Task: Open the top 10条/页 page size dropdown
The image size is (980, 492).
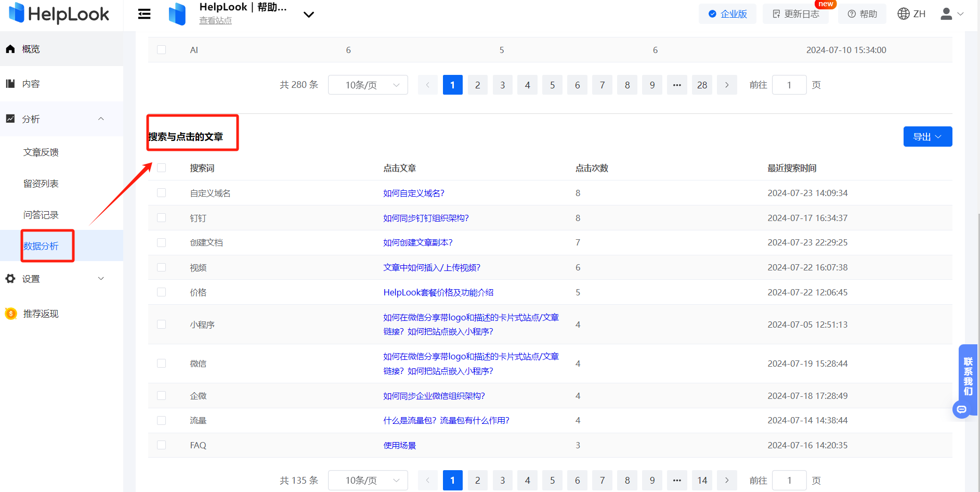Action: pos(368,85)
